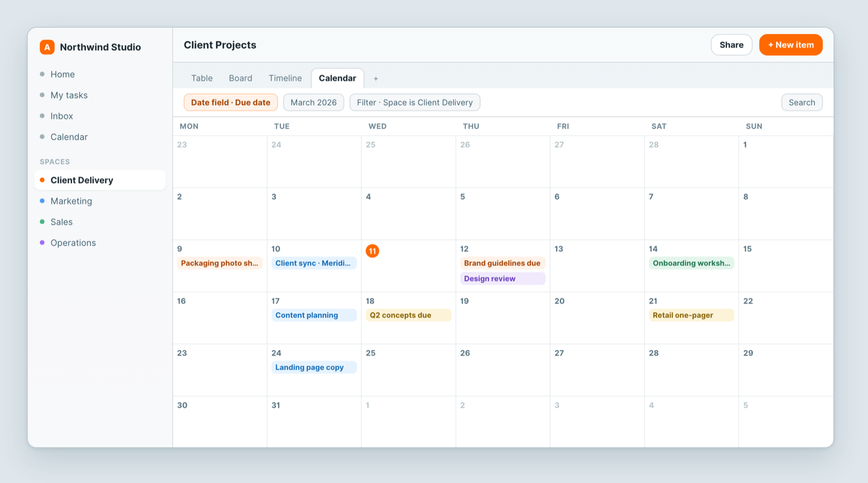Viewport: 868px width, 483px height.
Task: Open the Design review event
Action: tap(503, 278)
